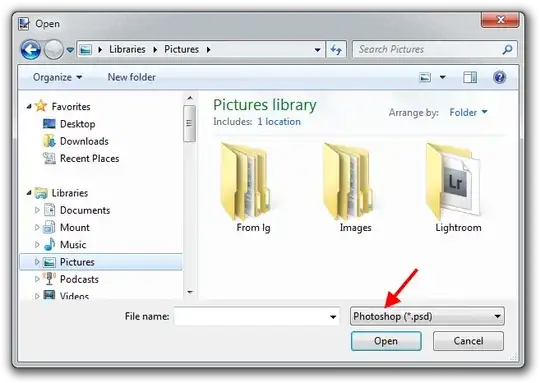This screenshot has width=540, height=383.
Task: Open Help via the question mark icon
Action: pos(499,77)
